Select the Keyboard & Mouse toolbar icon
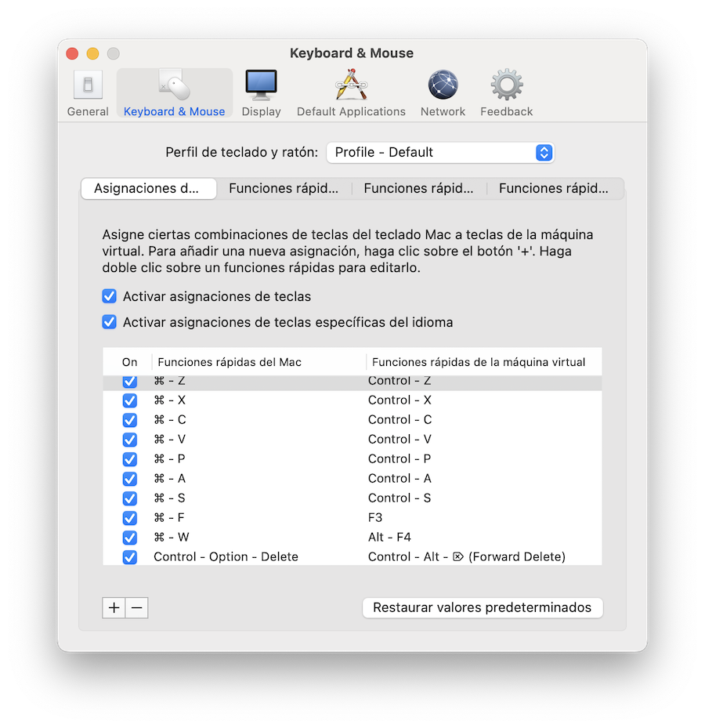 [174, 93]
